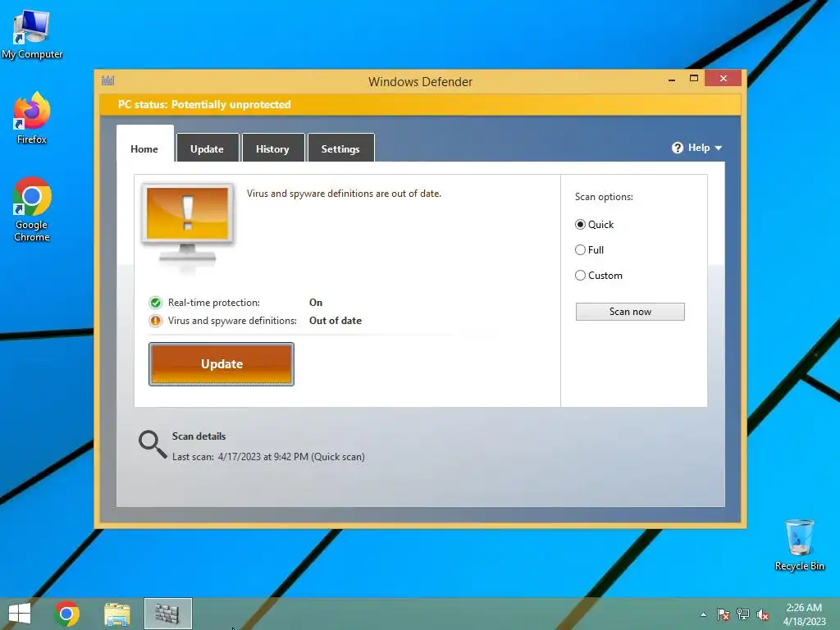The image size is (840, 630).
Task: Click the 'Scan details' heading
Action: tap(199, 436)
